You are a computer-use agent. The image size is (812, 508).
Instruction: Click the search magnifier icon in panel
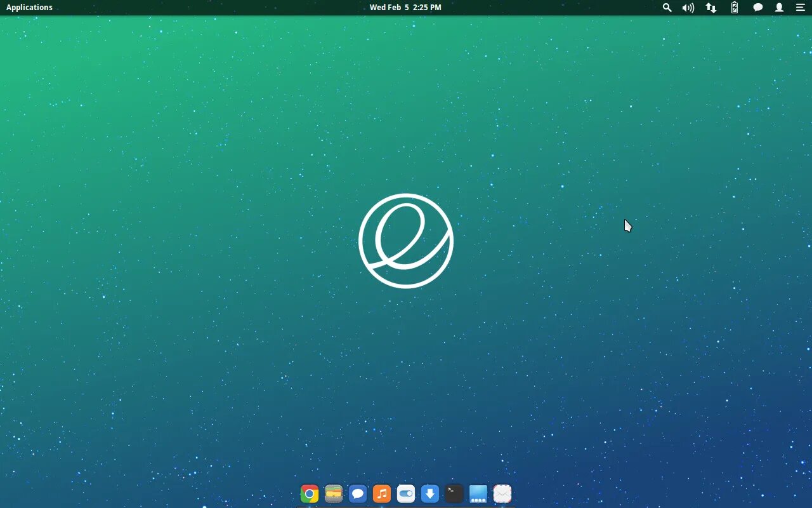point(667,8)
